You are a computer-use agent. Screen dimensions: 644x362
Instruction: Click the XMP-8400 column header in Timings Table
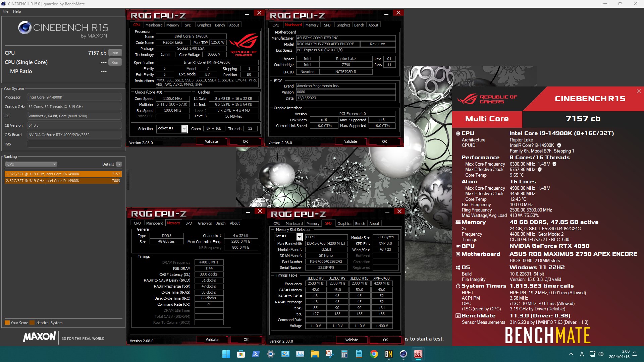[381, 278]
